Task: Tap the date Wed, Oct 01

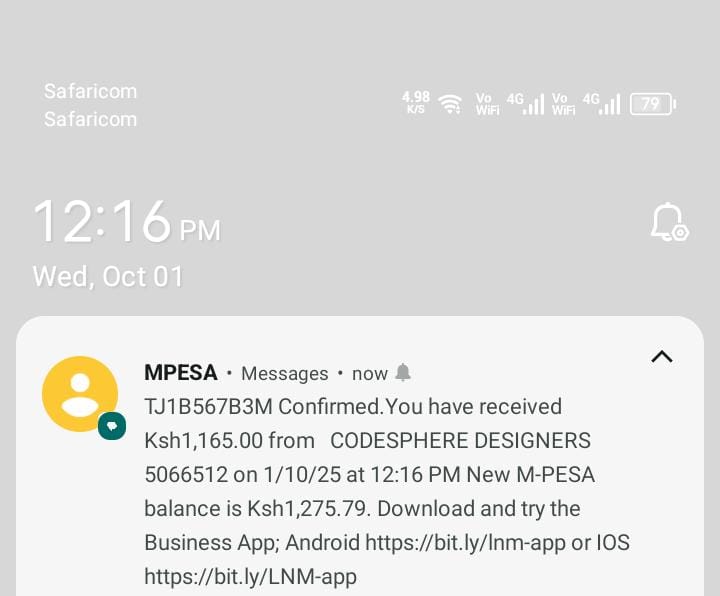Action: point(108,276)
